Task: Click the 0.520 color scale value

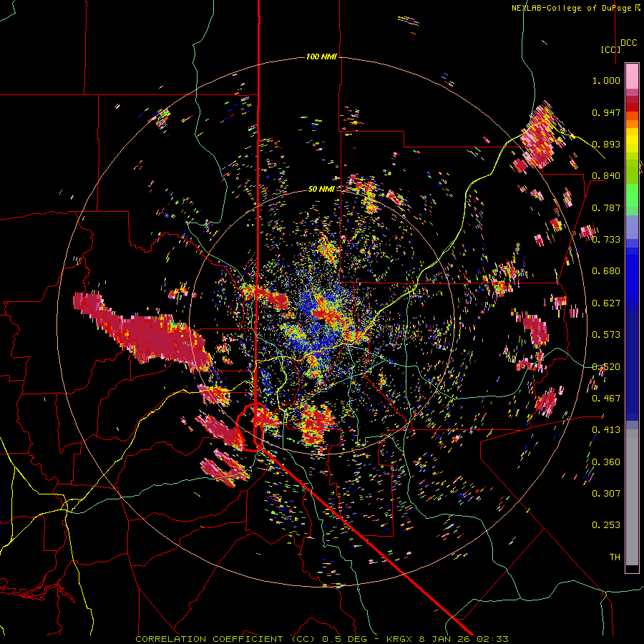Action: (x=606, y=367)
